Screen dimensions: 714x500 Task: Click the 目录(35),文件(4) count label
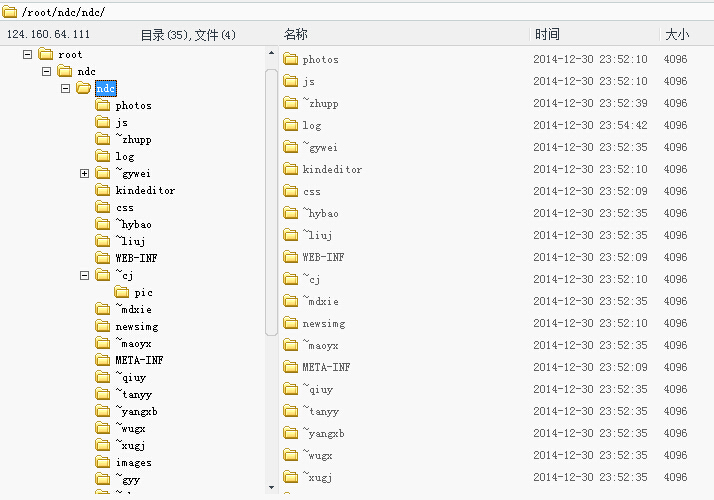click(x=188, y=35)
